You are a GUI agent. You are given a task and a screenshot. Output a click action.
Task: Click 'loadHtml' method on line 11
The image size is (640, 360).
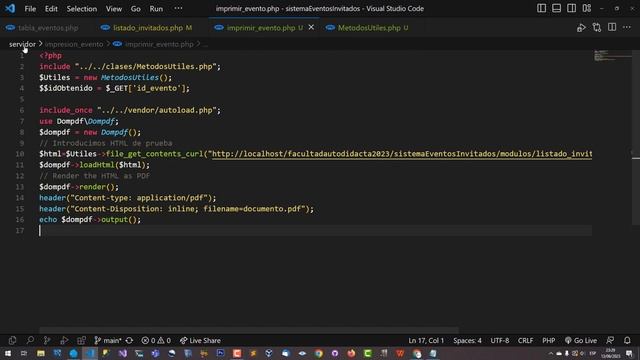[x=97, y=165]
